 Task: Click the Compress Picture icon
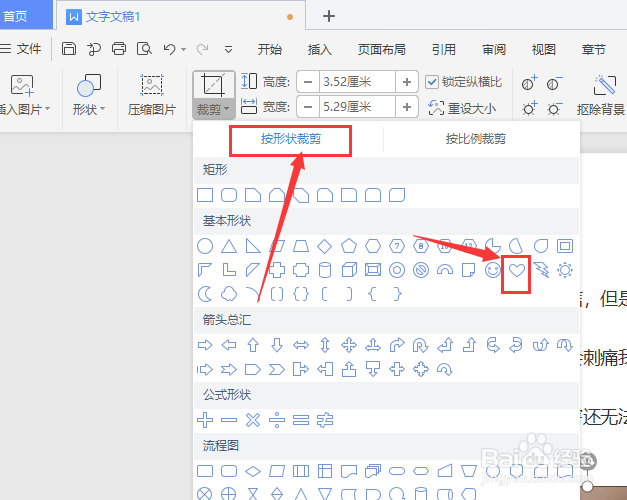tap(152, 85)
